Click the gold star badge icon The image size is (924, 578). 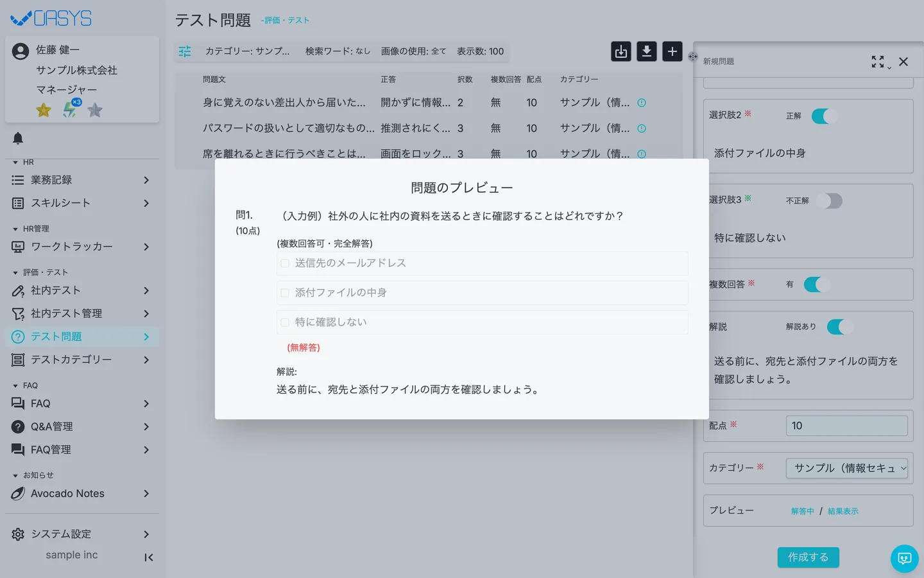[44, 110]
